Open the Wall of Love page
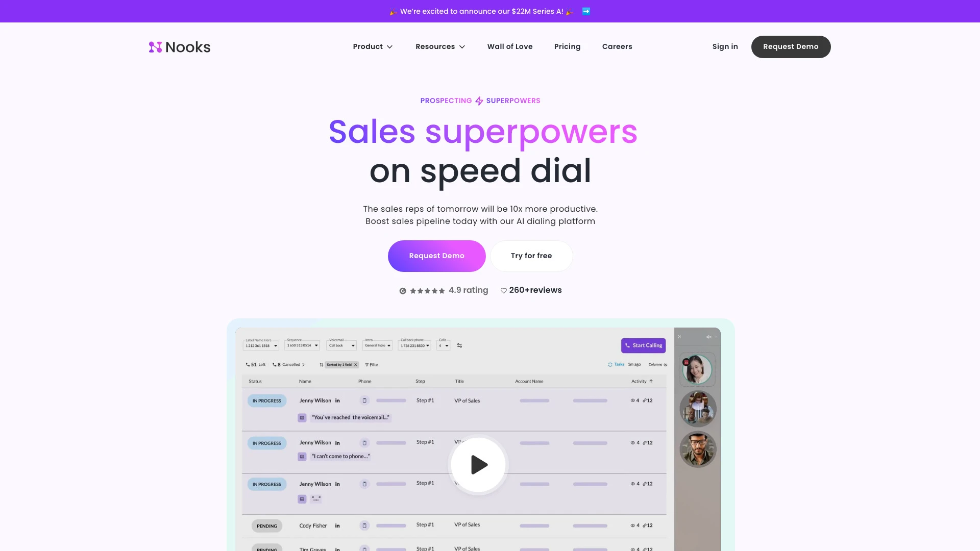The height and width of the screenshot is (551, 980). [509, 46]
